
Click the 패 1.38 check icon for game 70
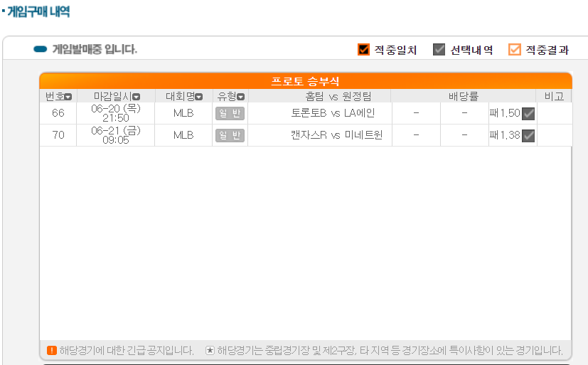(x=528, y=136)
